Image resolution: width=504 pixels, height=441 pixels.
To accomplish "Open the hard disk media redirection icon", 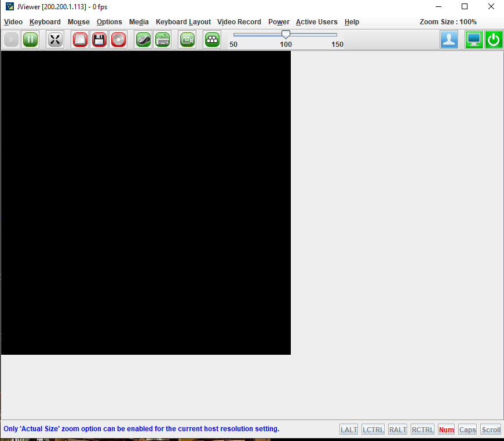I will click(x=80, y=39).
